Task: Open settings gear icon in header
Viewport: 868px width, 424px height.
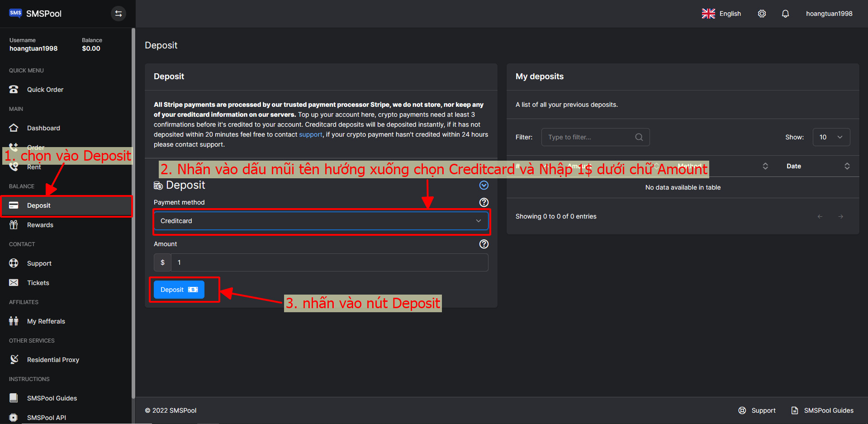Action: point(762,14)
